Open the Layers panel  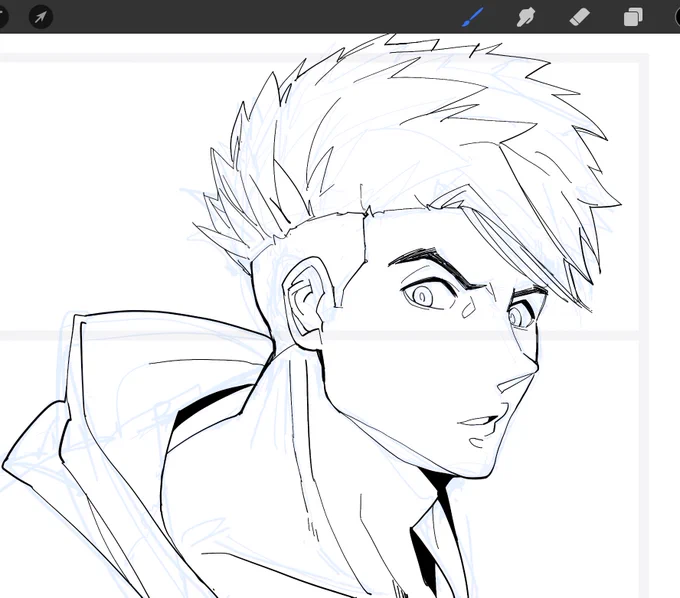coord(633,17)
